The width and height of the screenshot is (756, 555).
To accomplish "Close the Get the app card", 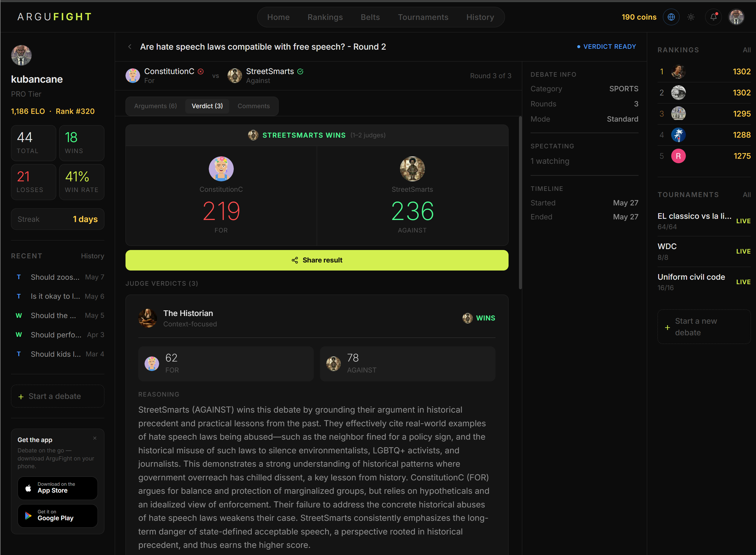I will [95, 438].
